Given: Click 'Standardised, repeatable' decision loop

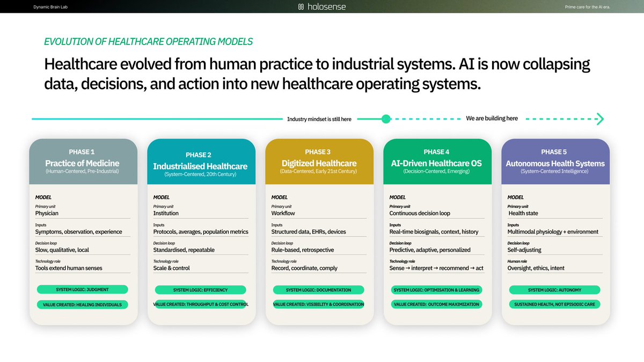Looking at the screenshot, I should (184, 250).
